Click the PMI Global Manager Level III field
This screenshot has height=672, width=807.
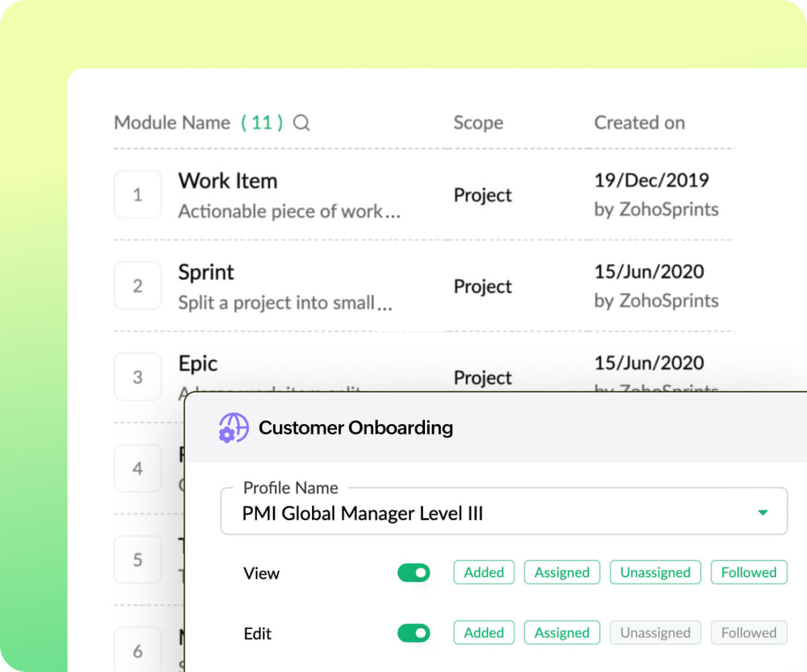(471, 513)
